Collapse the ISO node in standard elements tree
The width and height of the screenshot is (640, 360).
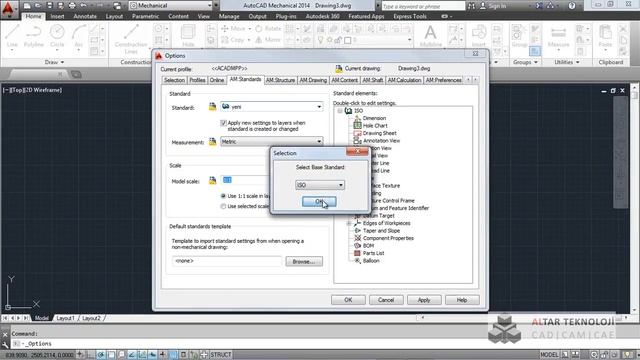(340, 111)
